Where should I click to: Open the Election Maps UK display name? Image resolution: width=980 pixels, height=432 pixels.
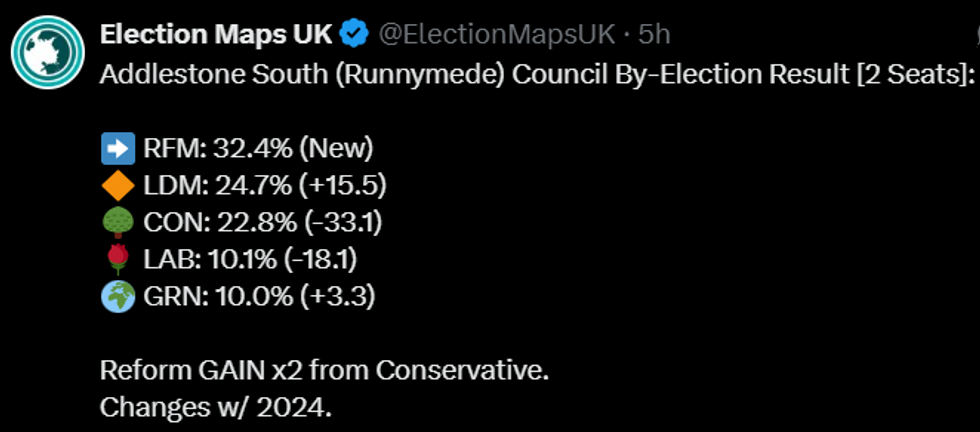point(215,34)
